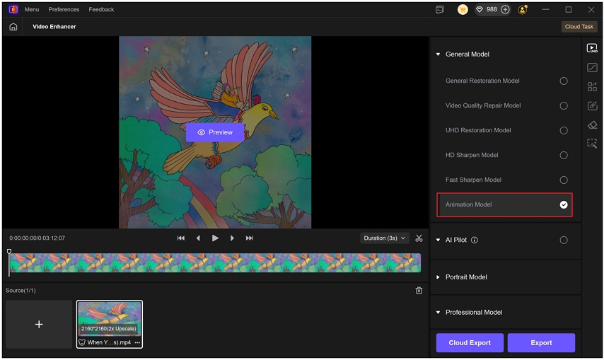Click the Export button
This screenshot has height=360, width=604.
click(x=541, y=343)
